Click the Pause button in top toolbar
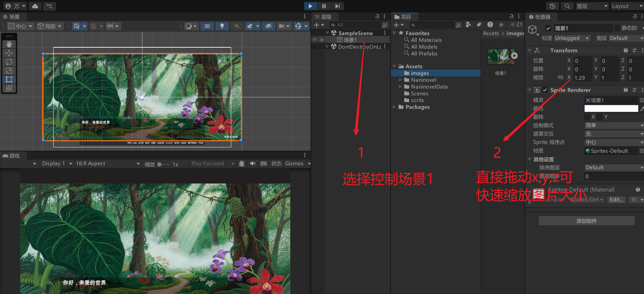Viewport: 644px width, 294px height. [x=324, y=6]
